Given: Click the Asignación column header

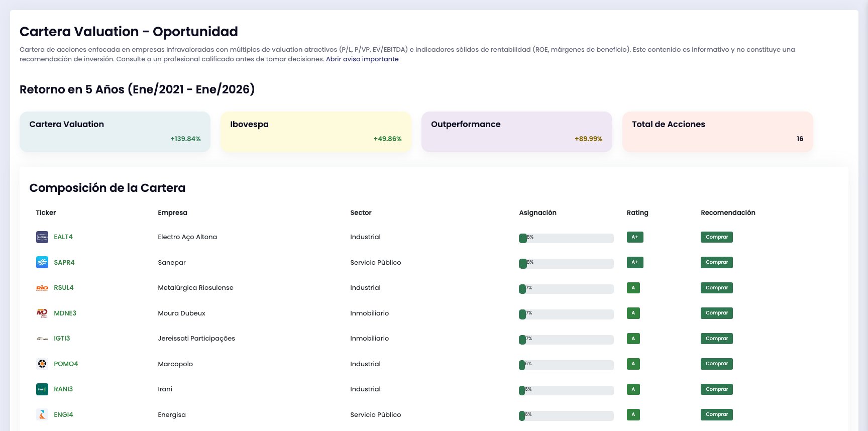Looking at the screenshot, I should pyautogui.click(x=538, y=212).
